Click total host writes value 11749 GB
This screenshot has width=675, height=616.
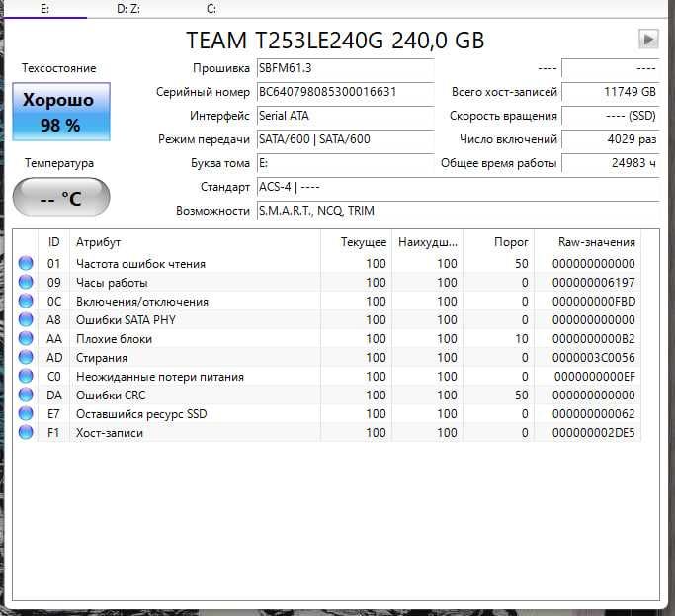click(611, 92)
